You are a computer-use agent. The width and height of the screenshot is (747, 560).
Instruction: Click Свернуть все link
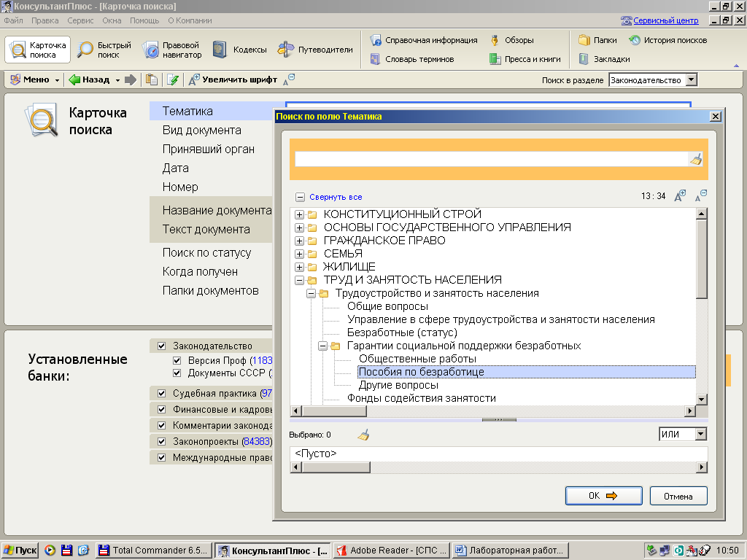[336, 197]
